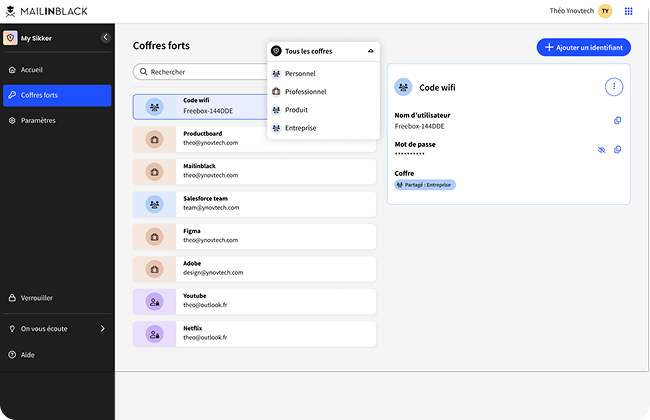The height and width of the screenshot is (420, 650).
Task: Click the Rechercher search field
Action: point(200,72)
